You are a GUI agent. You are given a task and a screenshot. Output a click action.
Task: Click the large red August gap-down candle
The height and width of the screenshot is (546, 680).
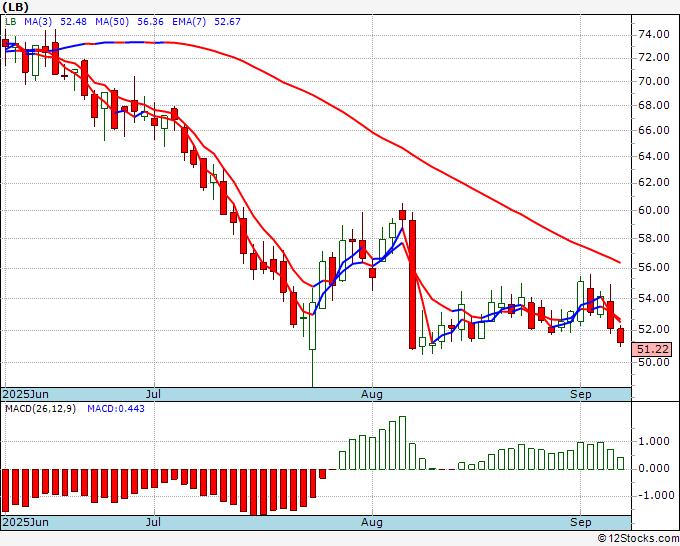coord(412,284)
